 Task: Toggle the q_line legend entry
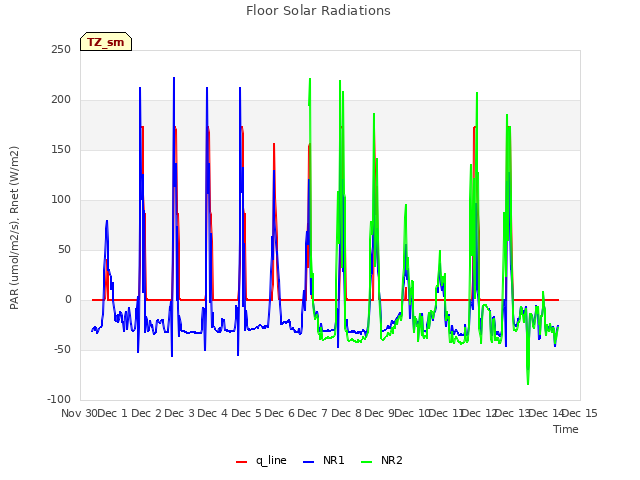point(261,460)
